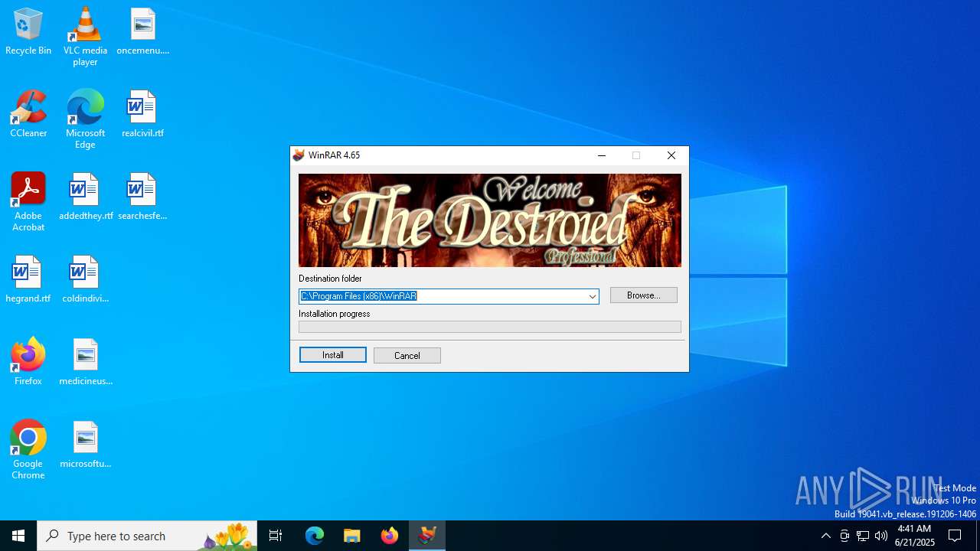Expand the Destination folder dropdown arrow
Screen dimensions: 980x551
(593, 296)
